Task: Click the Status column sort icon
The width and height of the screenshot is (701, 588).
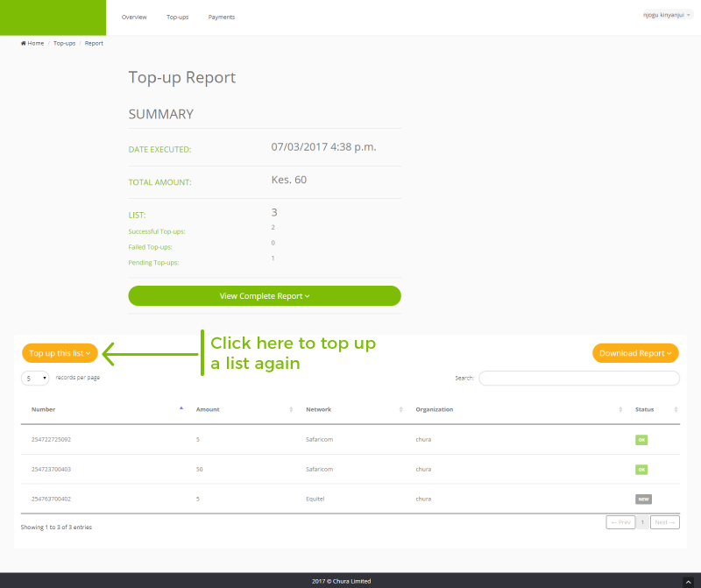Action: (676, 409)
